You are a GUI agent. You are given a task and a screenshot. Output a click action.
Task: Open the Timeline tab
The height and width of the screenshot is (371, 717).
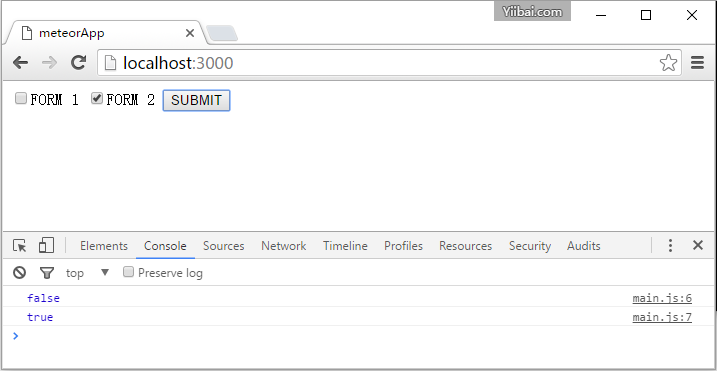tap(345, 246)
